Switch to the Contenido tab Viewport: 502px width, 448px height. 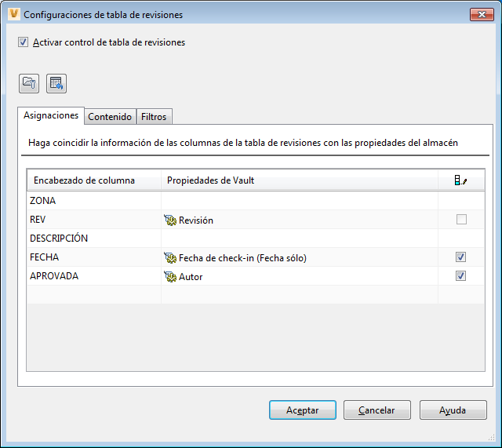click(110, 117)
